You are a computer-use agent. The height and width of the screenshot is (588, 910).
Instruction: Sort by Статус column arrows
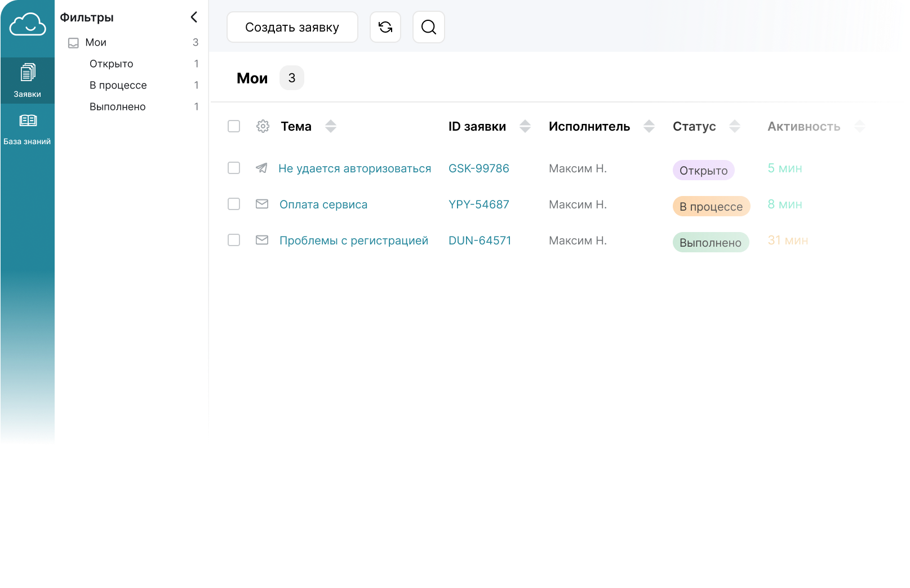pos(735,126)
